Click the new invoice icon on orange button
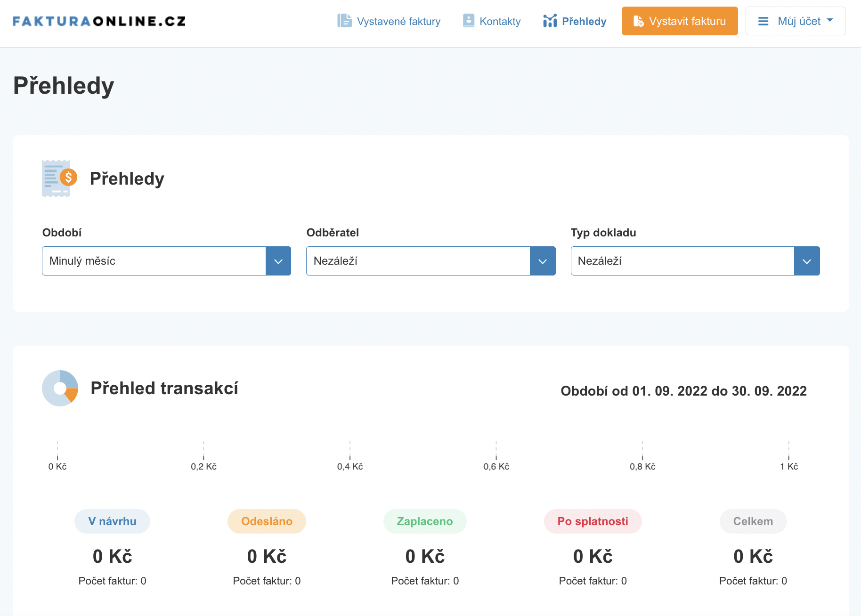Viewport: 861px width, 616px height. tap(638, 21)
